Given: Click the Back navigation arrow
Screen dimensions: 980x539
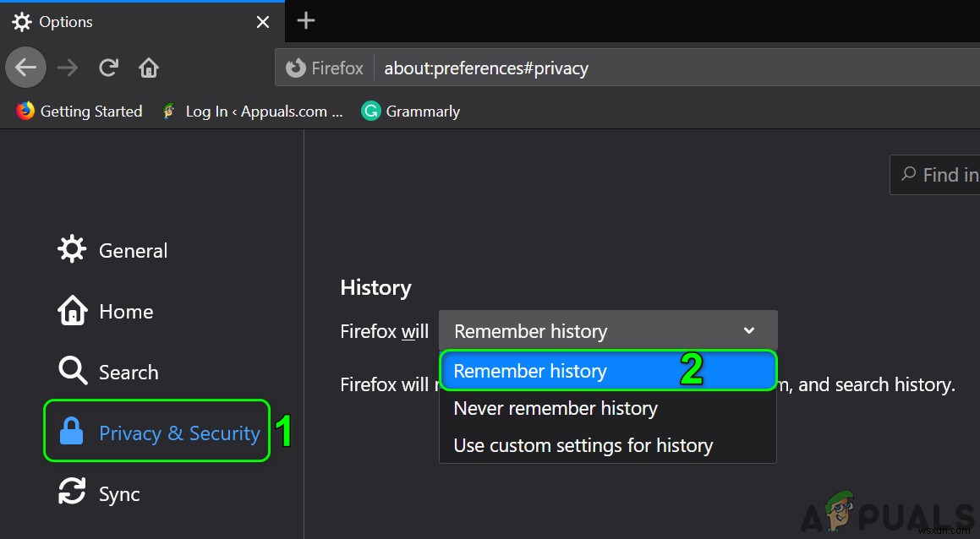Looking at the screenshot, I should pos(25,68).
